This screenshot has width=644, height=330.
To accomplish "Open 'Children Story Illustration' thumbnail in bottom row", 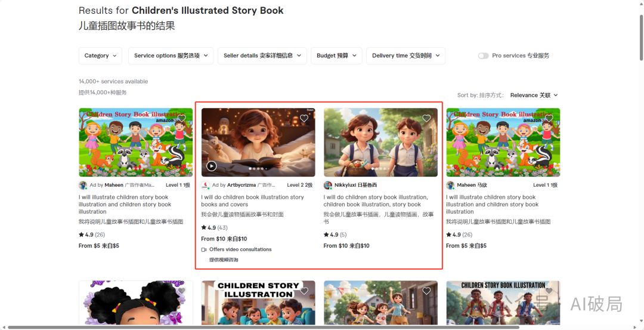I will click(x=258, y=303).
